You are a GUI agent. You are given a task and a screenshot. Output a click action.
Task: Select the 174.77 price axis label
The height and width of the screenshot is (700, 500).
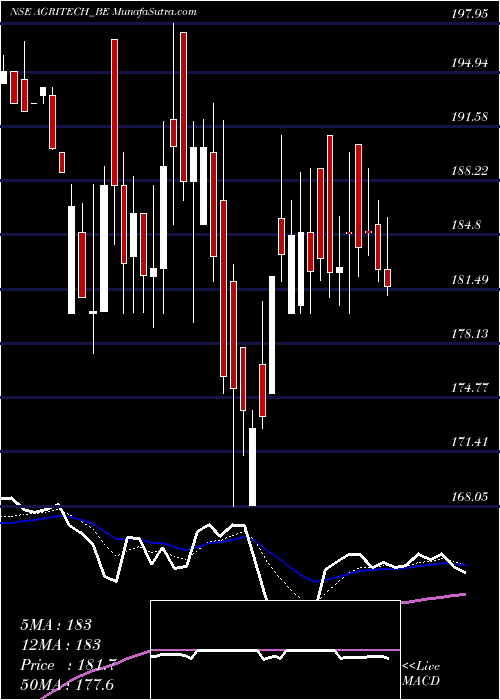click(x=469, y=388)
